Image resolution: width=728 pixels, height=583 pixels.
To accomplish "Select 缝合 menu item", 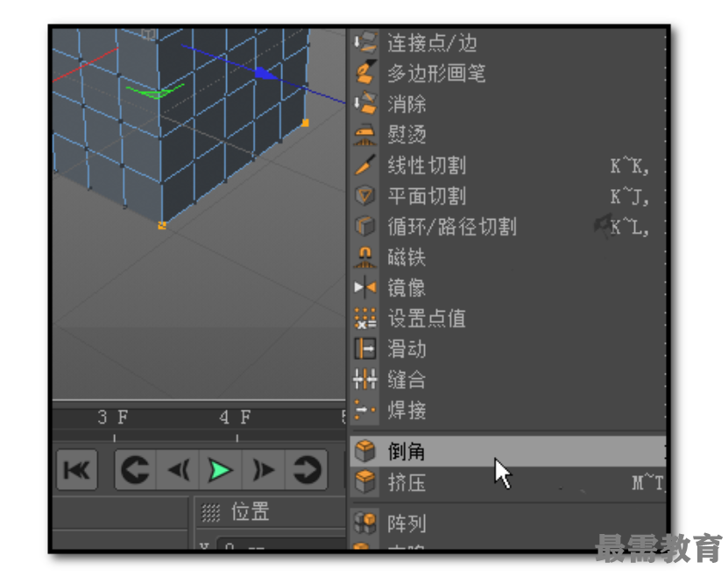I will (508, 379).
